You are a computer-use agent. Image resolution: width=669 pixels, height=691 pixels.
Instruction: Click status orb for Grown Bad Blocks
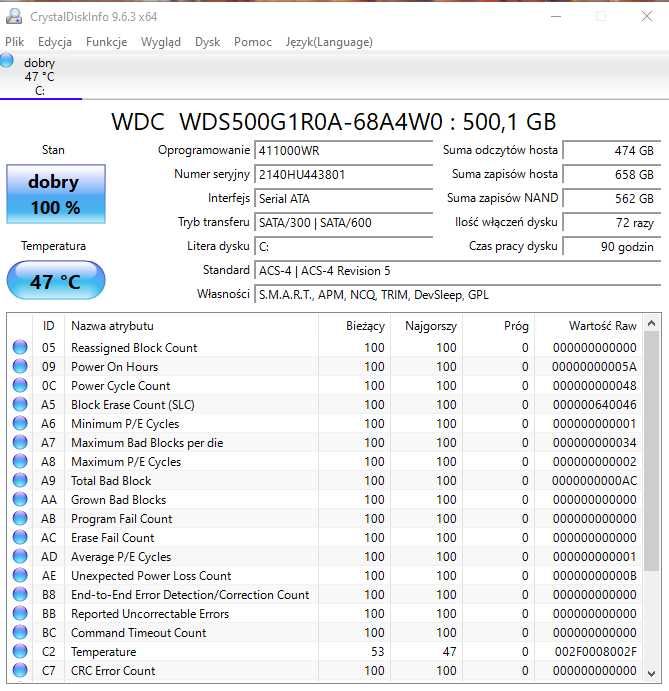20,499
